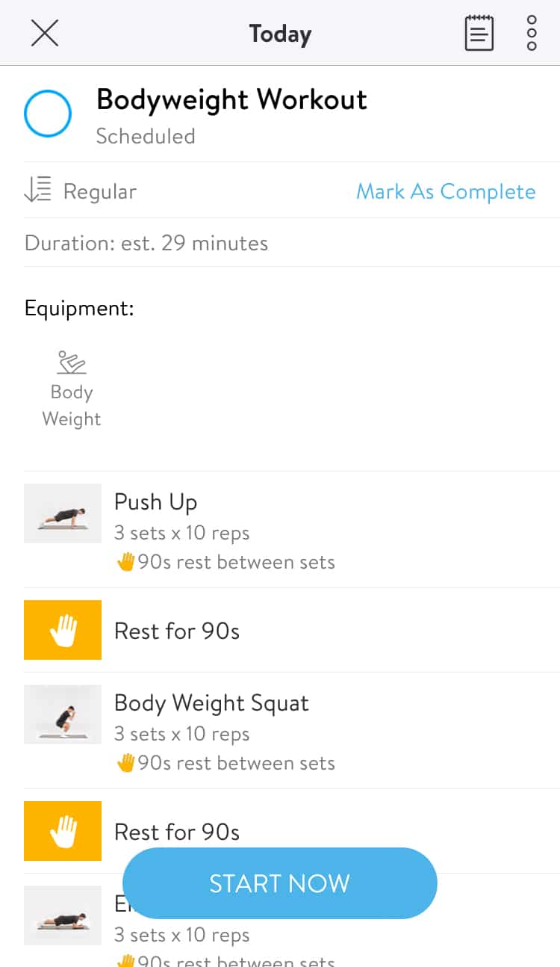Image resolution: width=560 pixels, height=967 pixels.
Task: Open the Push Up exercise thumbnail
Action: coord(63,513)
